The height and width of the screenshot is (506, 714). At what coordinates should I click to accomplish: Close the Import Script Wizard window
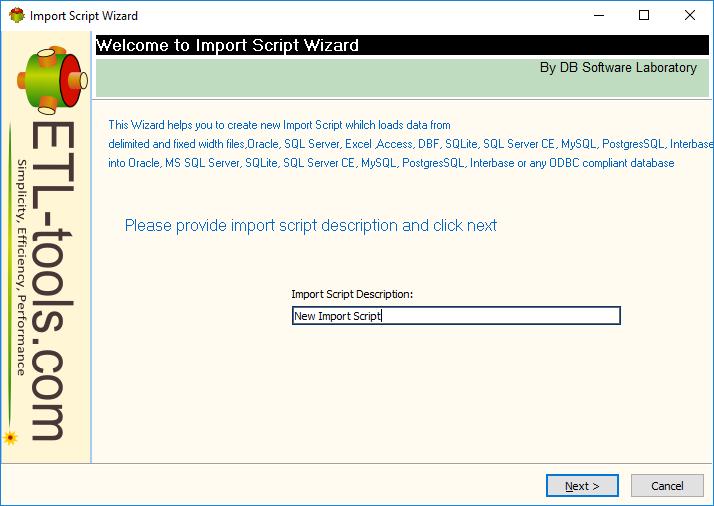[689, 15]
